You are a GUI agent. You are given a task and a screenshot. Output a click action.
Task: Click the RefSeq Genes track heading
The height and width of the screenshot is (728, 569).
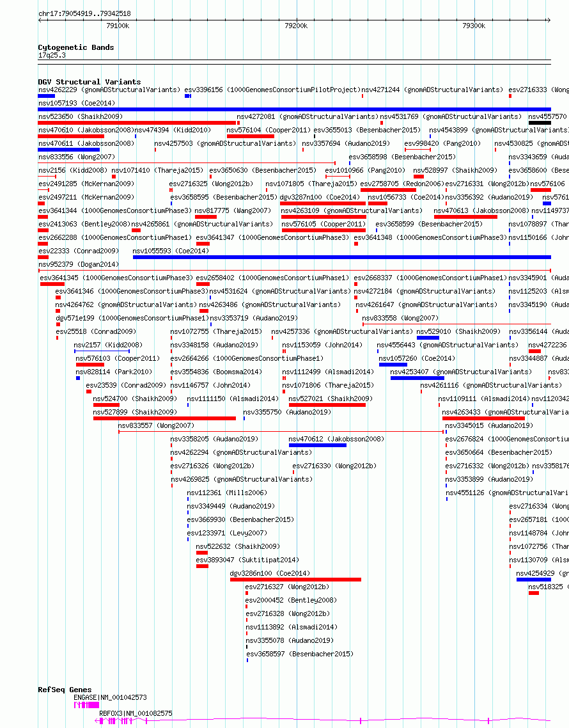65,690
